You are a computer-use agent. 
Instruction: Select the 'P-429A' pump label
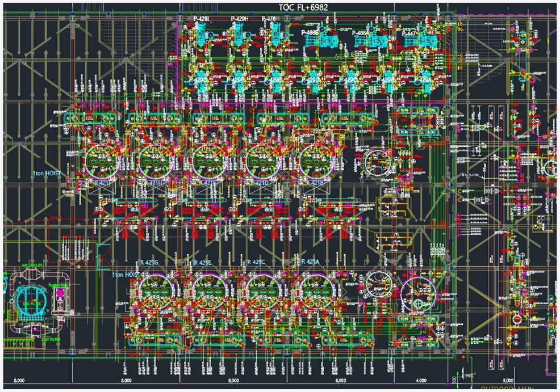(x=423, y=80)
